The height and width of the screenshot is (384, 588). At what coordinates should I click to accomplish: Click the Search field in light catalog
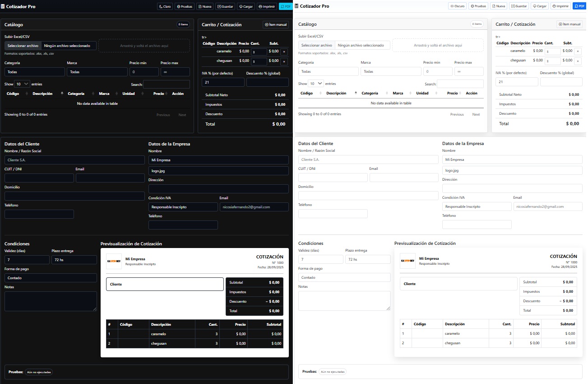click(460, 84)
